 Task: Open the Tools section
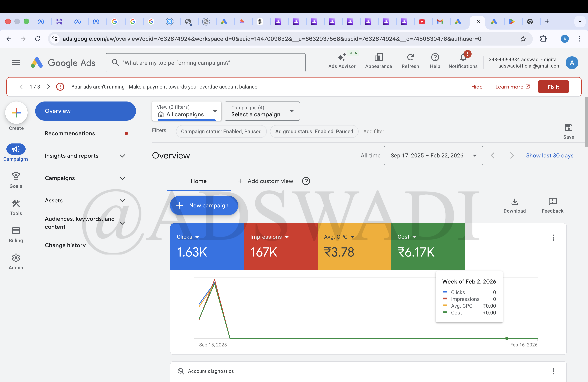(x=16, y=207)
